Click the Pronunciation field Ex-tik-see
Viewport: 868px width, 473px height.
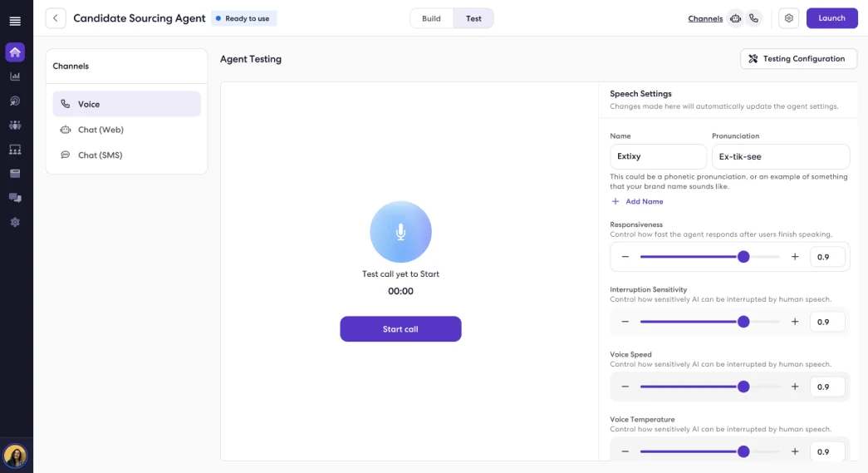coord(781,157)
